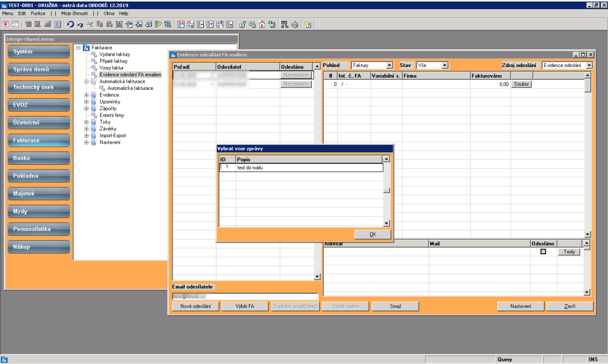The width and height of the screenshot is (608, 364).
Task: Click the green padlock toolbar icon
Action: click(x=242, y=24)
